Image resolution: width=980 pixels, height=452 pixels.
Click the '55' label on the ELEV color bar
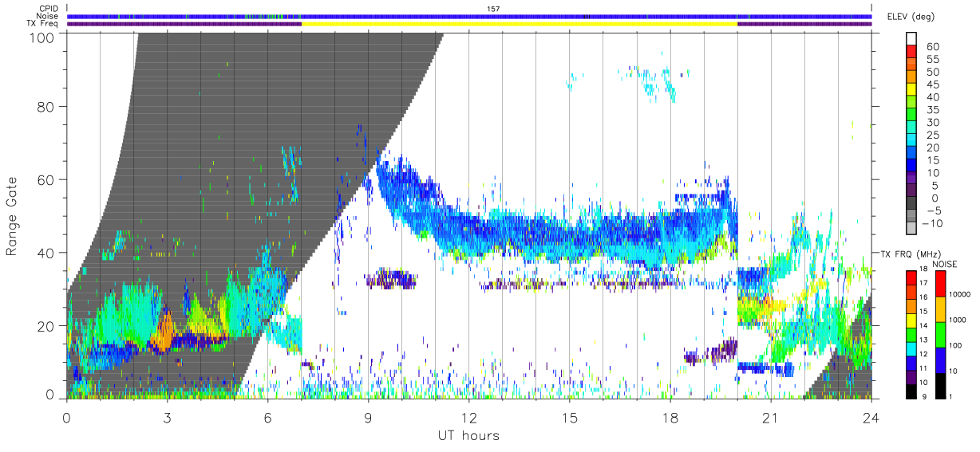coord(933,59)
